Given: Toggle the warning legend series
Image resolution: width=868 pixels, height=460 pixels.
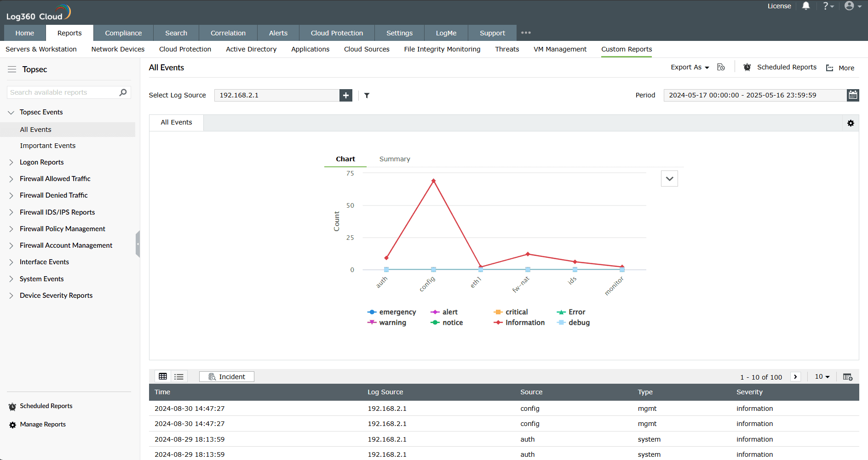Looking at the screenshot, I should tap(386, 323).
